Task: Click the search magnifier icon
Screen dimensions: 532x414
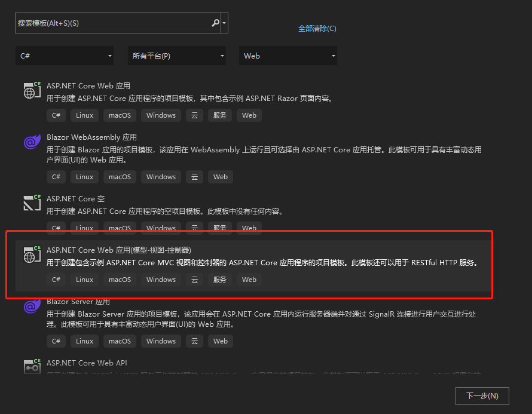Action: click(x=215, y=23)
